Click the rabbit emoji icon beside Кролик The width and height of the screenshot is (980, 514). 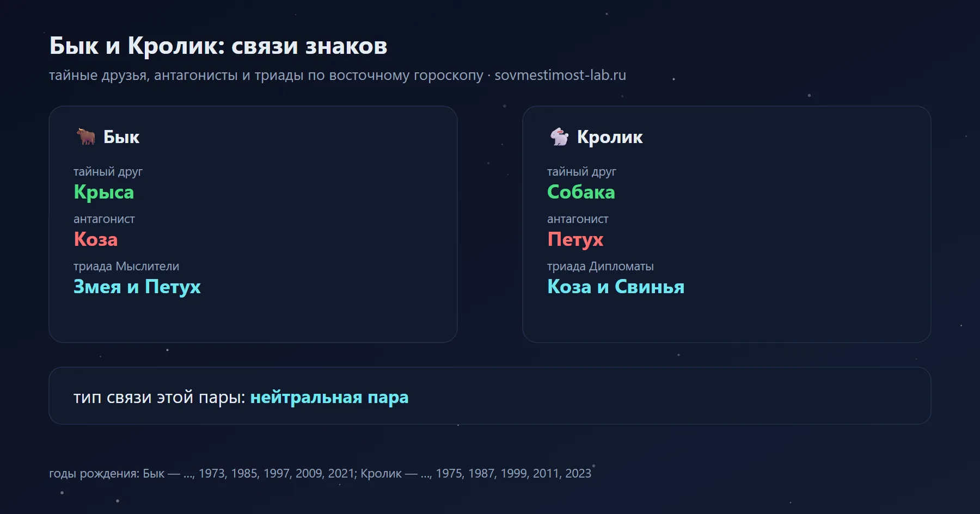point(559,137)
